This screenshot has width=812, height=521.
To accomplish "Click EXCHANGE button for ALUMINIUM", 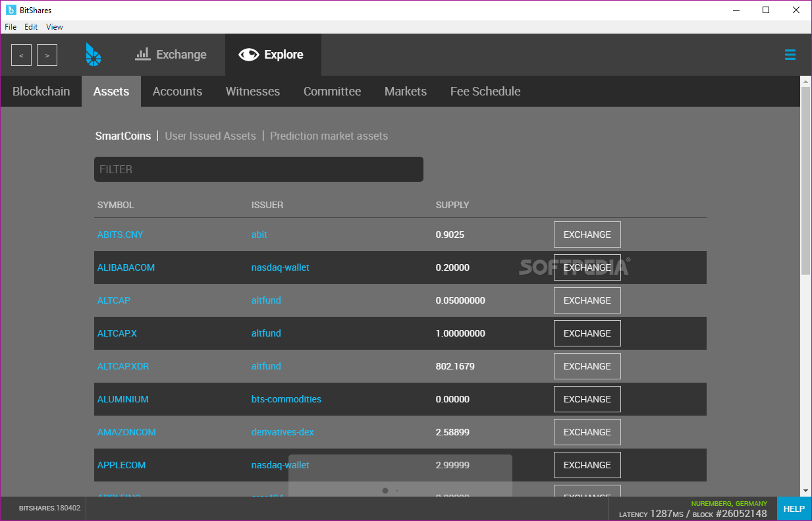I will click(x=587, y=399).
